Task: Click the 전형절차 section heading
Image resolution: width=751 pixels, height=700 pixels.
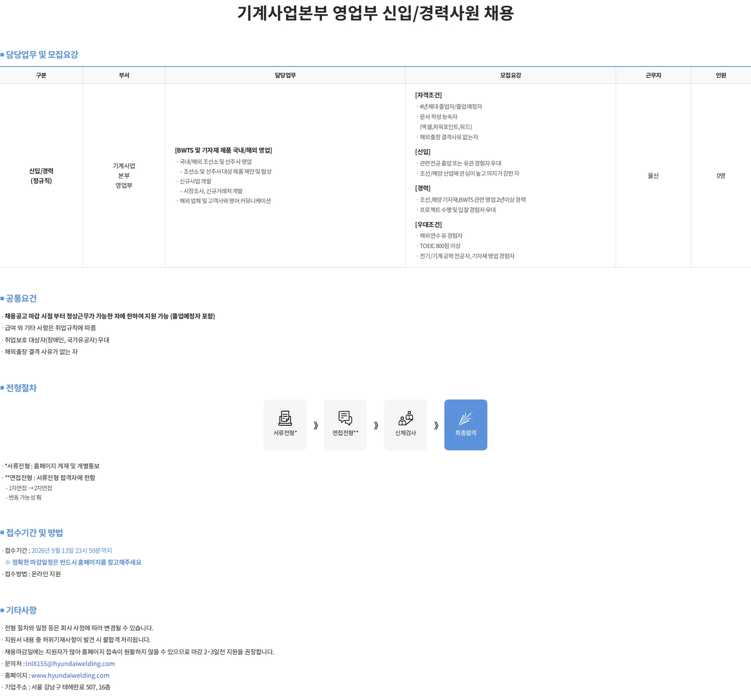Action: pos(21,388)
